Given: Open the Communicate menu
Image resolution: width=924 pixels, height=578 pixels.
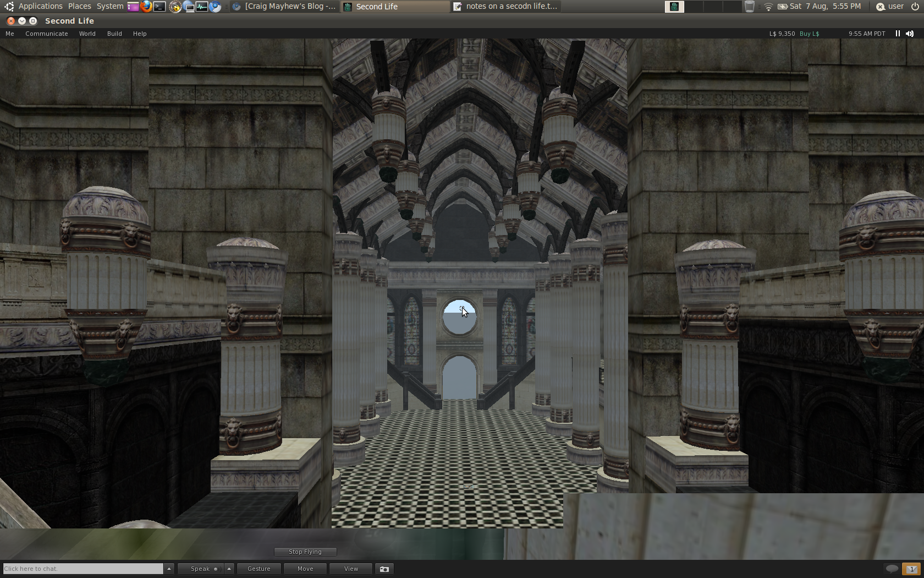Looking at the screenshot, I should (47, 34).
